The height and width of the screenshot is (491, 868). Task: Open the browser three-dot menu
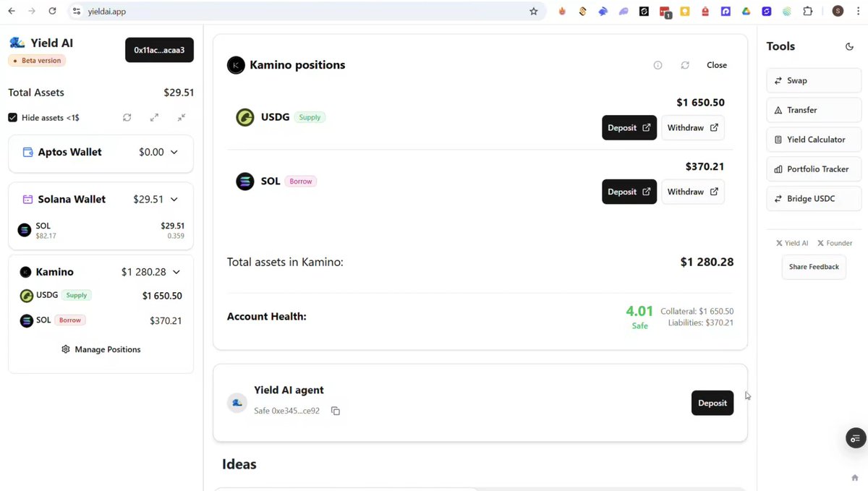coord(857,12)
